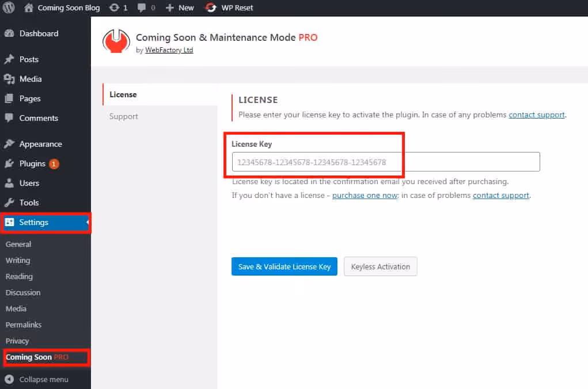Open Coming Soon Blog site name link
Viewport: 588px width, 389px height.
click(69, 7)
